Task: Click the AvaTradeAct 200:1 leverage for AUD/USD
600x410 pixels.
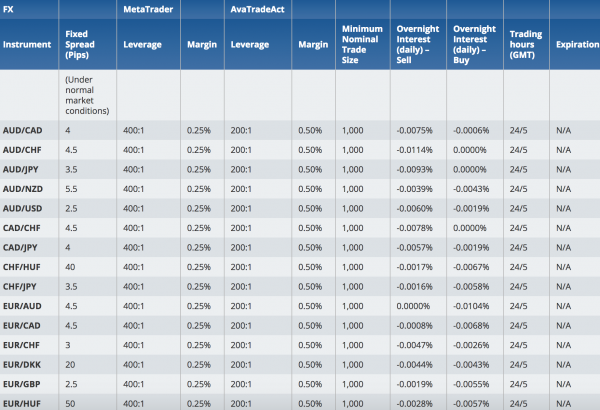Action: click(x=241, y=208)
